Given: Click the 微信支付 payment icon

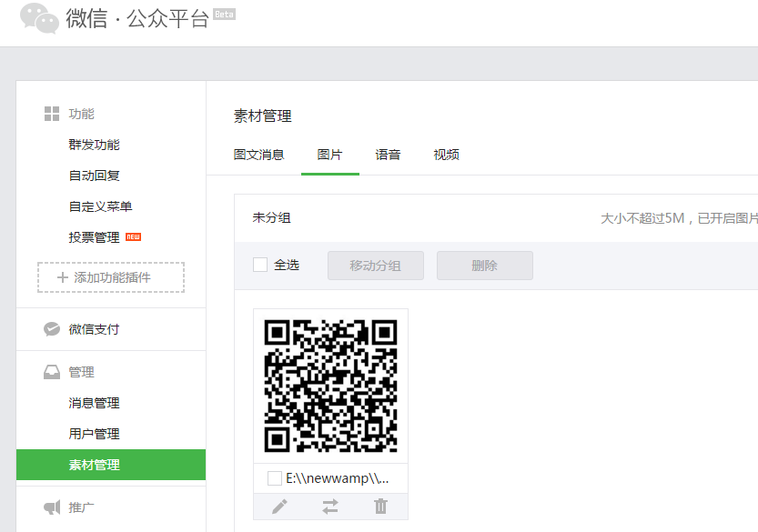Looking at the screenshot, I should [x=52, y=329].
